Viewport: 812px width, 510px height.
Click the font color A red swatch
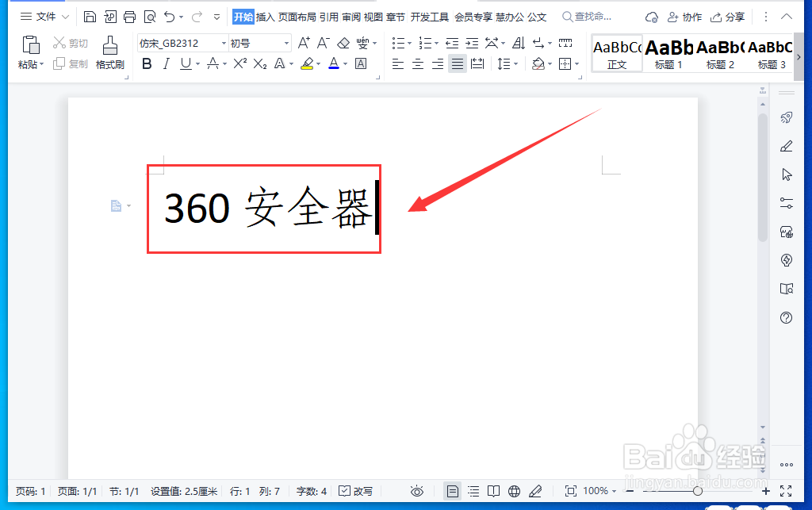[334, 63]
